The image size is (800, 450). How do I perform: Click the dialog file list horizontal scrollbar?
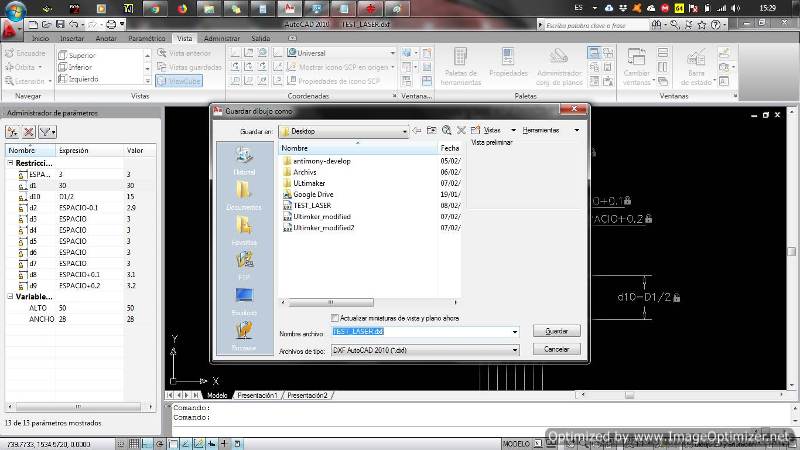369,302
